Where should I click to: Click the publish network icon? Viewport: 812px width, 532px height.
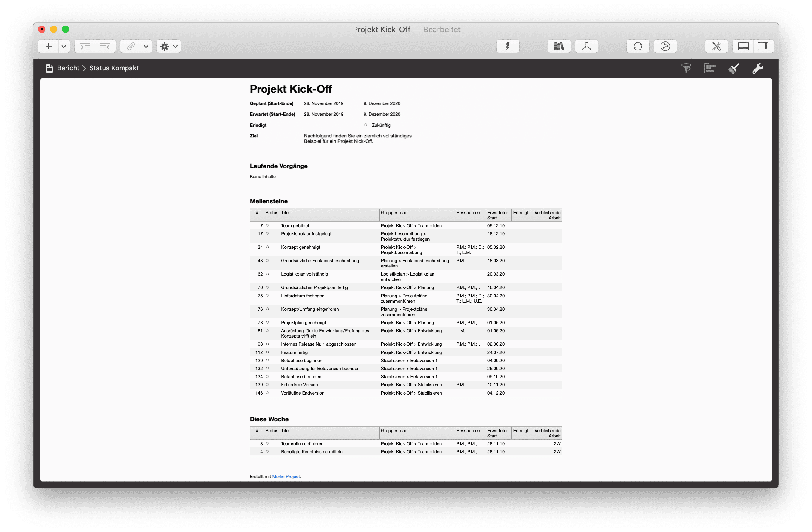pyautogui.click(x=665, y=47)
